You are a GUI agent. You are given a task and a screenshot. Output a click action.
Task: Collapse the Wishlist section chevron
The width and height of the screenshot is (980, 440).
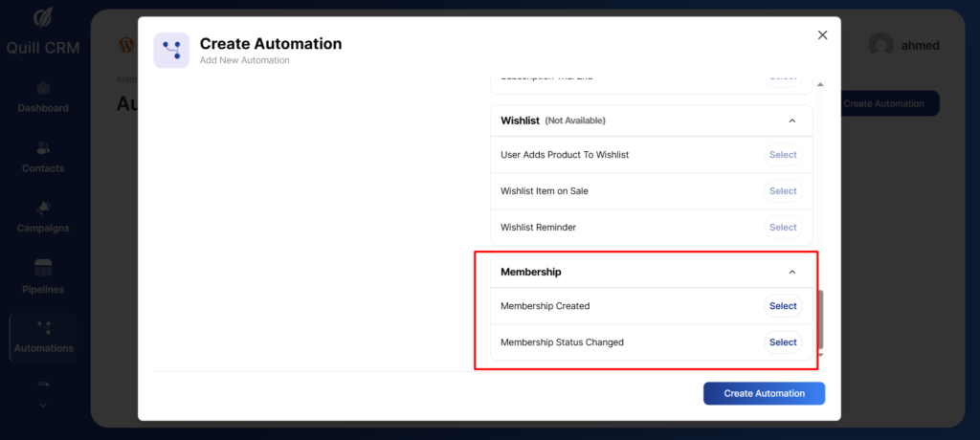coord(791,121)
